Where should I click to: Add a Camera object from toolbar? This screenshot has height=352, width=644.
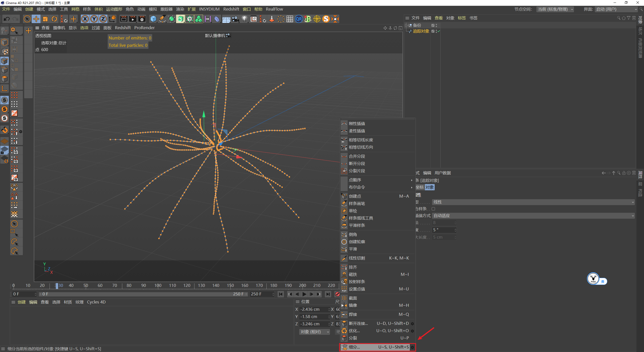[x=235, y=19]
